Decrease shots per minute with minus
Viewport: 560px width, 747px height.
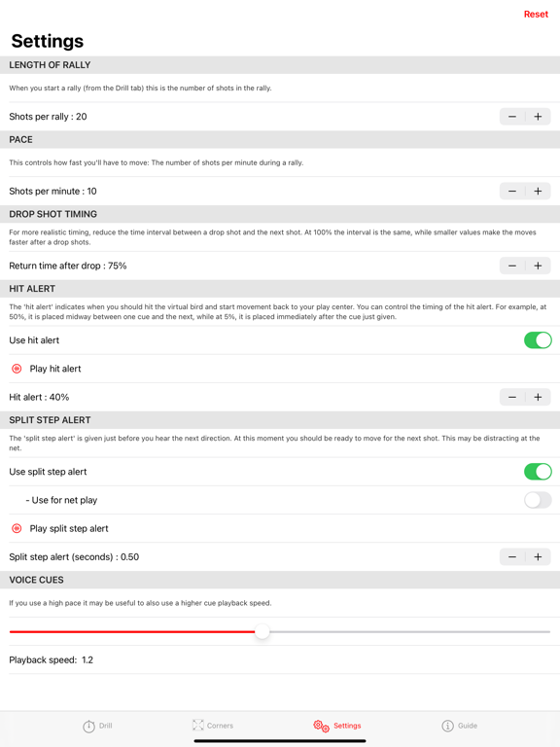512,191
